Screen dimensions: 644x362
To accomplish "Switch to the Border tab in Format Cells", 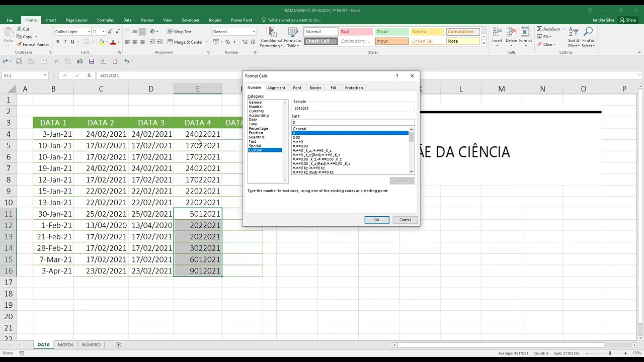I will click(315, 88).
